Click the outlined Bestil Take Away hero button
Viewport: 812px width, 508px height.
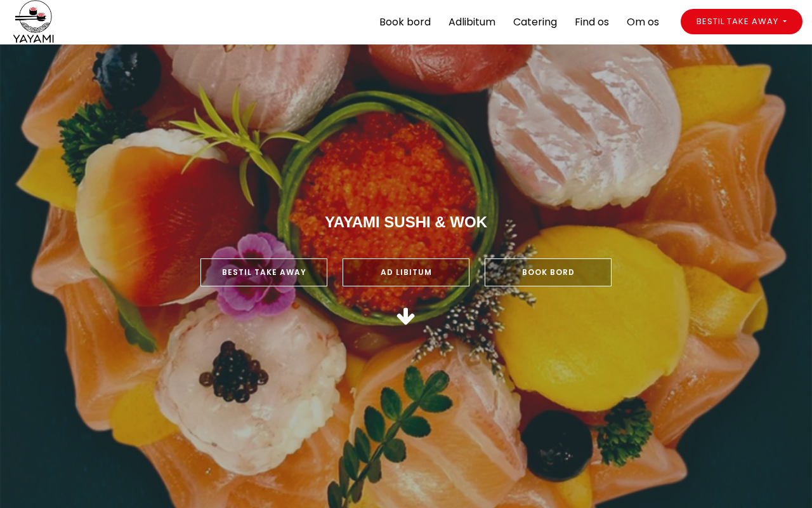pyautogui.click(x=264, y=272)
